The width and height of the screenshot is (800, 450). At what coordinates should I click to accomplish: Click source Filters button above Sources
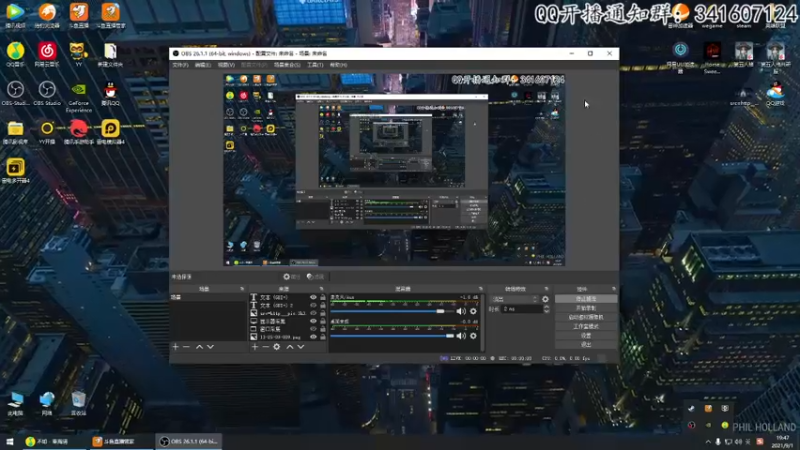pos(315,277)
